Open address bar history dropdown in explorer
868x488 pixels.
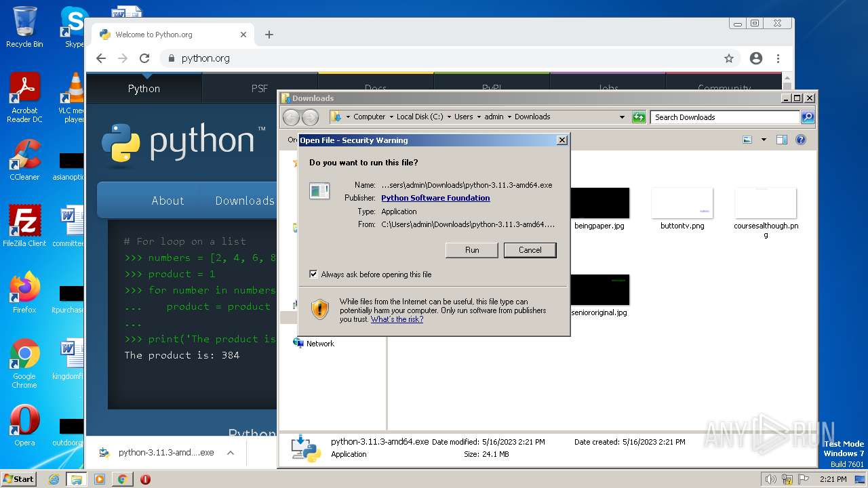622,117
